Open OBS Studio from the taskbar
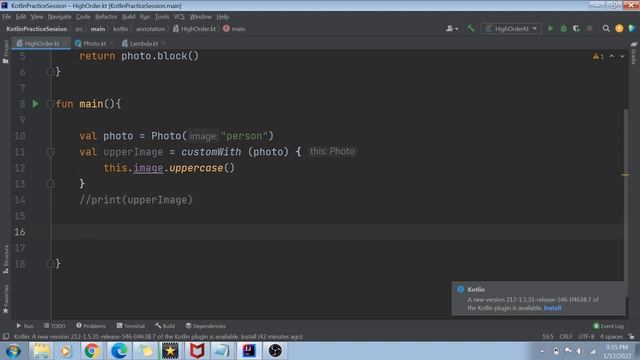The width and height of the screenshot is (640, 360). point(275,351)
